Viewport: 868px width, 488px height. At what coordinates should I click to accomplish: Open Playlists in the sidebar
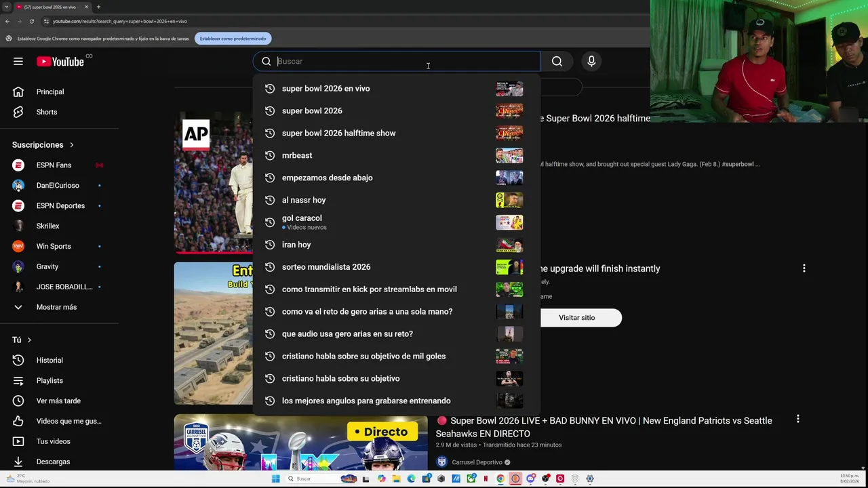point(50,380)
